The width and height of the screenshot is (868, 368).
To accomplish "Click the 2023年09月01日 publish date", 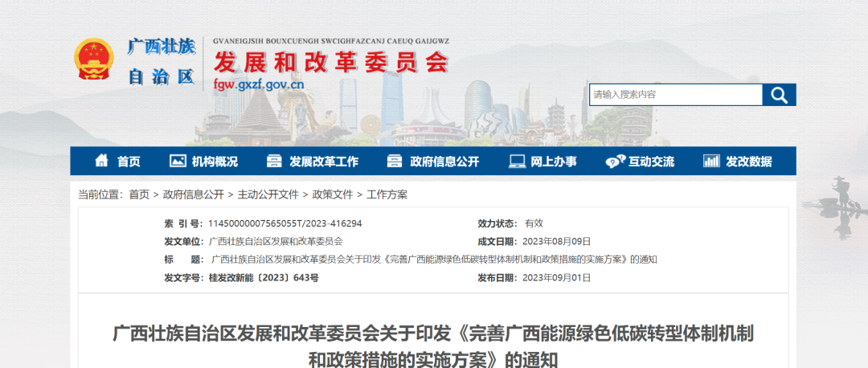I will 556,278.
